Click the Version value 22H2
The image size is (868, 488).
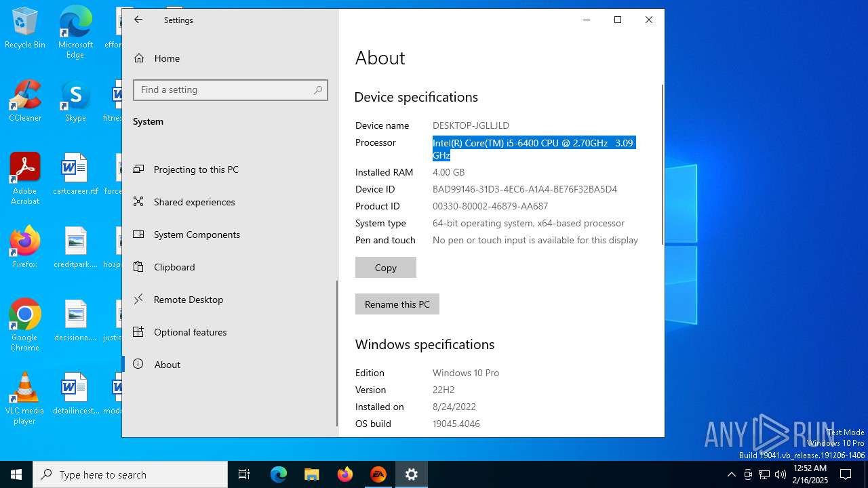pyautogui.click(x=443, y=390)
